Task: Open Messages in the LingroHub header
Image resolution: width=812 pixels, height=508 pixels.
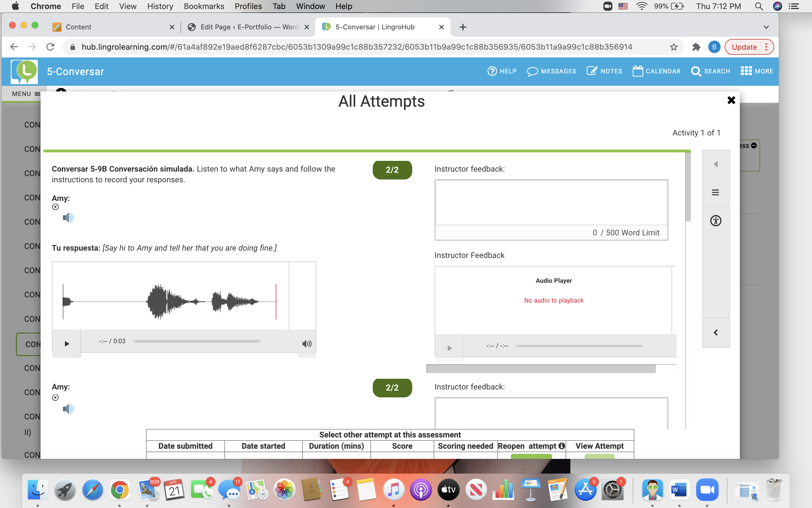Action: [551, 71]
